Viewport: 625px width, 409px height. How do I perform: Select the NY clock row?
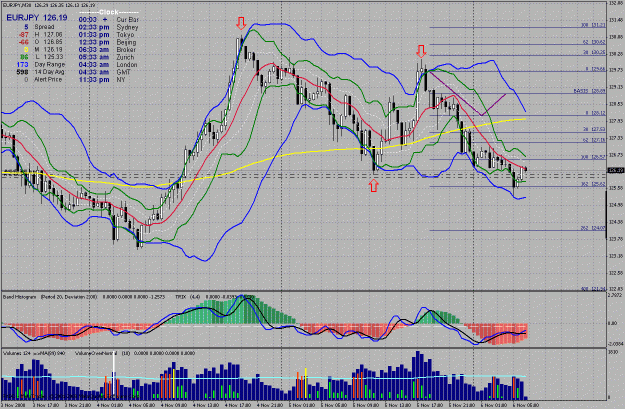pyautogui.click(x=102, y=80)
